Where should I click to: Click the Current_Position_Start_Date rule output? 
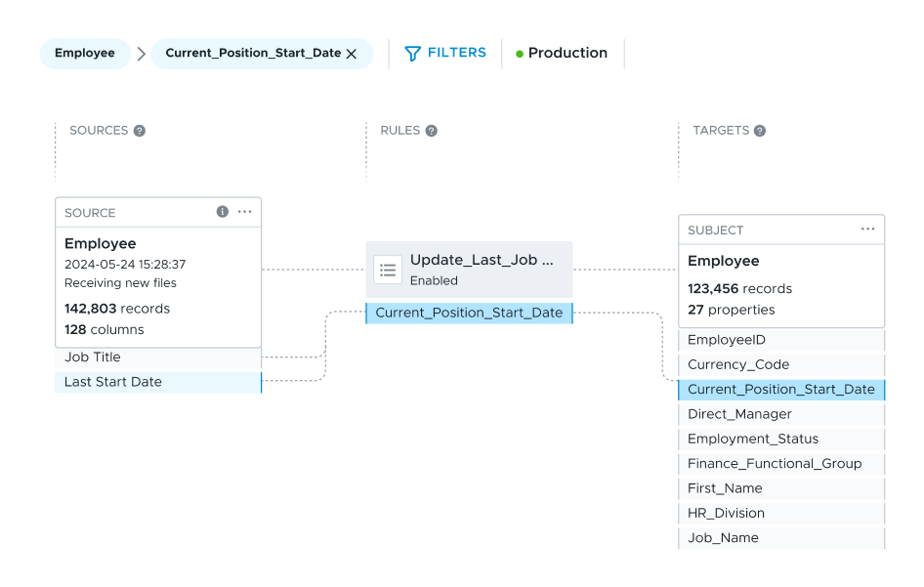pyautogui.click(x=469, y=313)
